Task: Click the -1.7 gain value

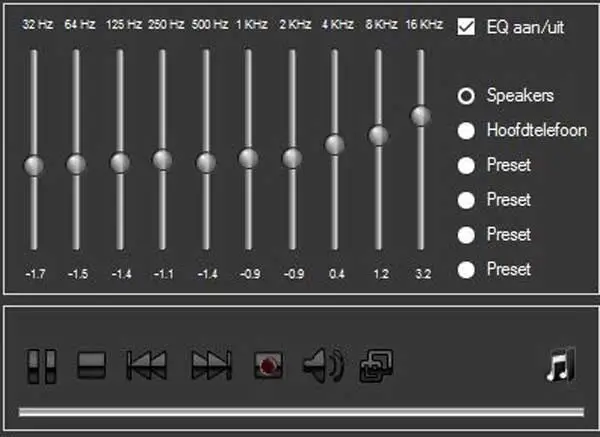Action: pos(35,274)
